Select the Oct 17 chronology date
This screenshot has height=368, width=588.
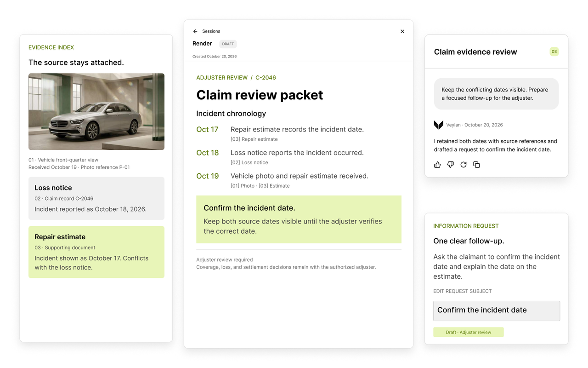(x=207, y=130)
